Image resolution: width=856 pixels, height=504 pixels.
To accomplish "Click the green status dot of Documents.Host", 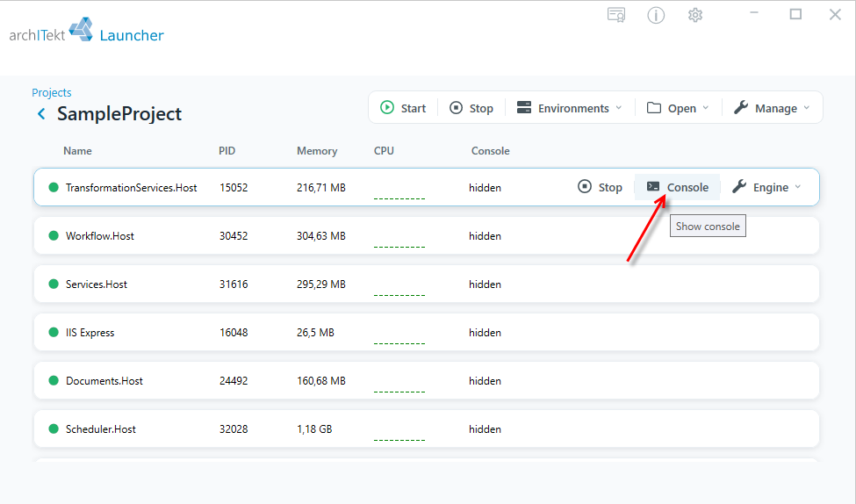I will [x=54, y=380].
